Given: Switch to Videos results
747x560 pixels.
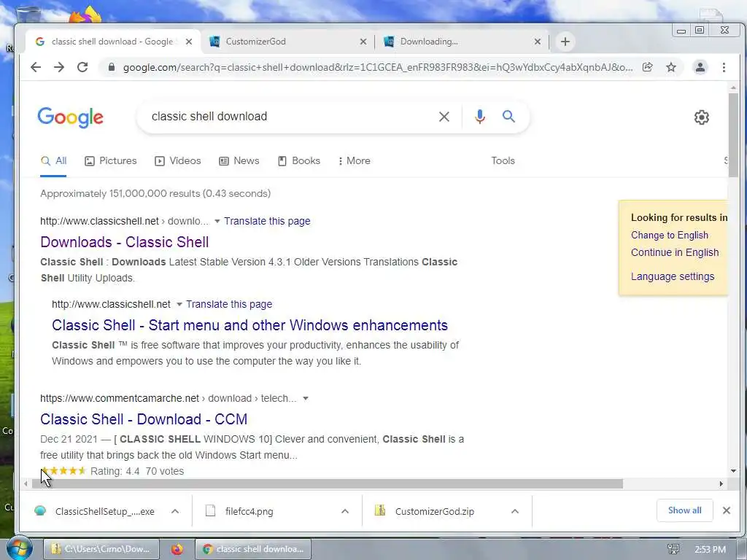Looking at the screenshot, I should point(178,161).
